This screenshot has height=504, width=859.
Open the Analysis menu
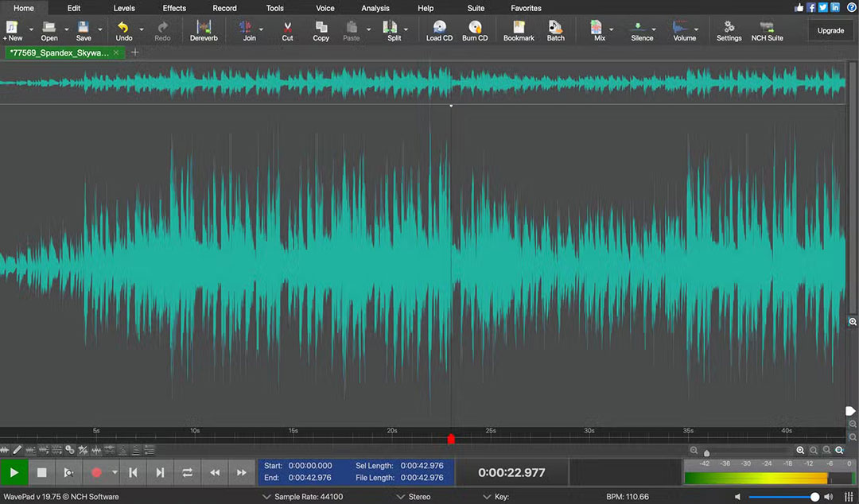pyautogui.click(x=375, y=8)
